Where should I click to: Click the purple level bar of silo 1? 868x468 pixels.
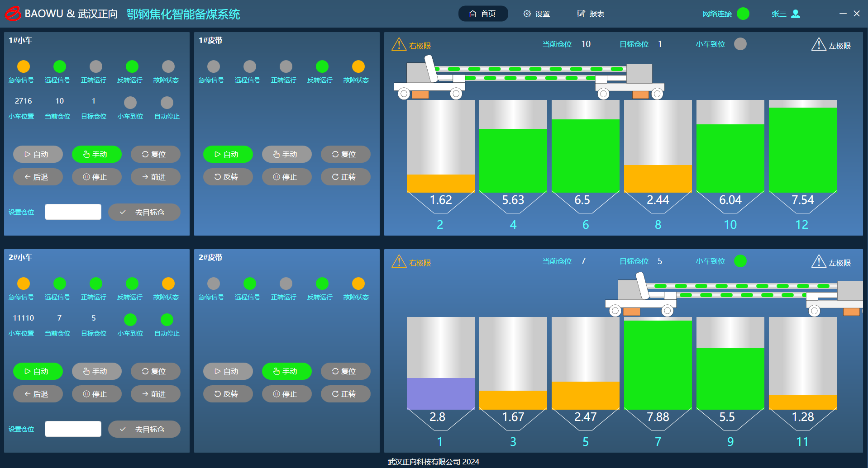tap(440, 393)
